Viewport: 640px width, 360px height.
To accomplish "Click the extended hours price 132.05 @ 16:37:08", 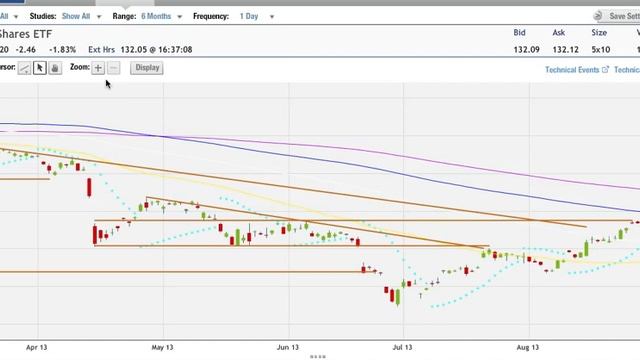I will [156, 50].
